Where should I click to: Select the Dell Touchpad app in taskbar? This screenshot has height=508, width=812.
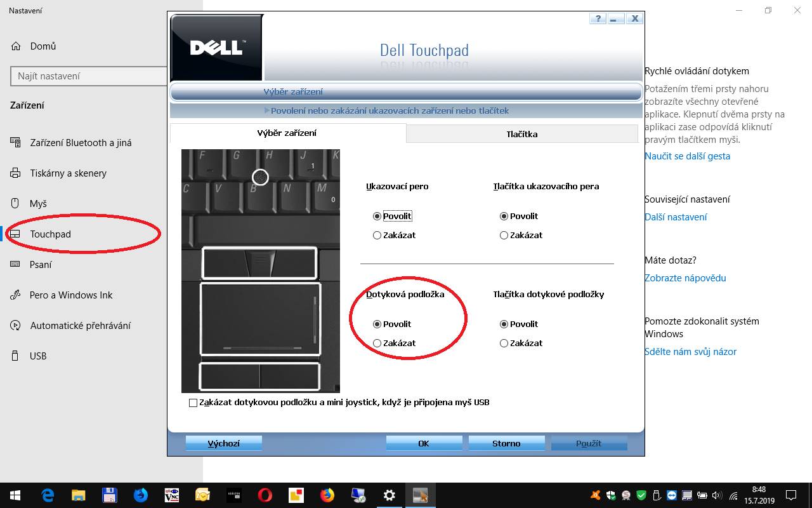point(420,495)
